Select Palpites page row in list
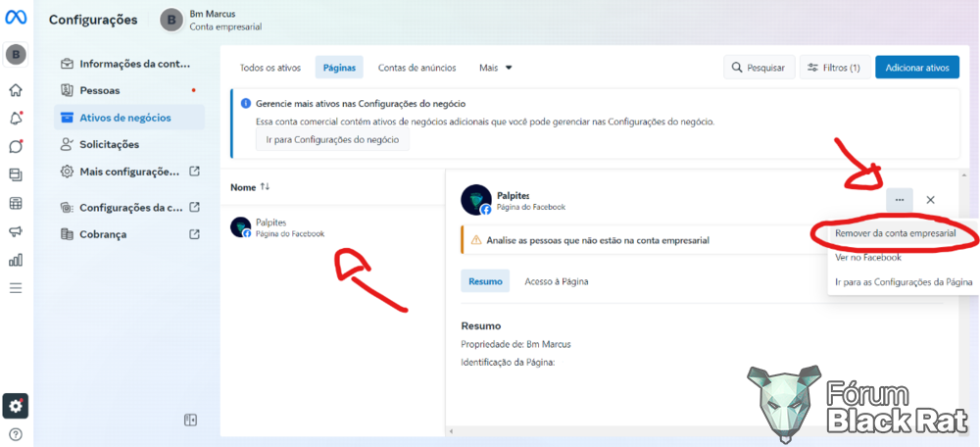 [x=332, y=227]
